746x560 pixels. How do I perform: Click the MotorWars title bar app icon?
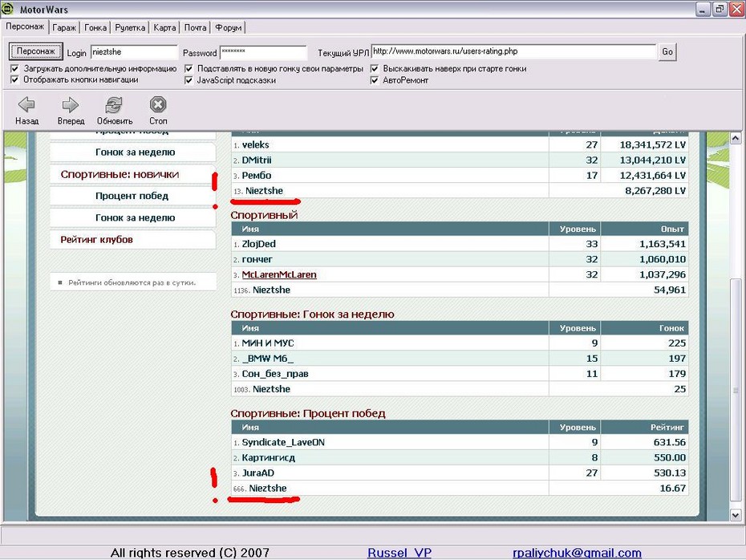click(x=7, y=9)
